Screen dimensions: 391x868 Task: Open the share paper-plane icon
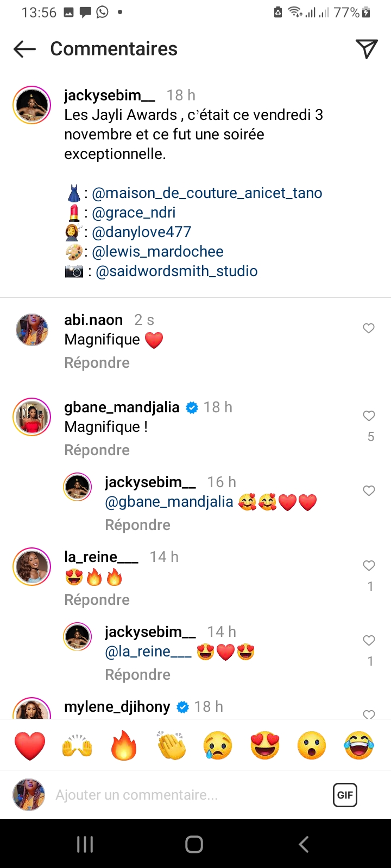pyautogui.click(x=367, y=49)
